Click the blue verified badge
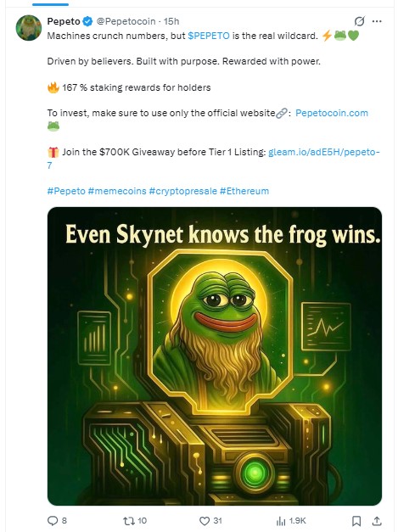This screenshot has width=398, height=532. (87, 21)
